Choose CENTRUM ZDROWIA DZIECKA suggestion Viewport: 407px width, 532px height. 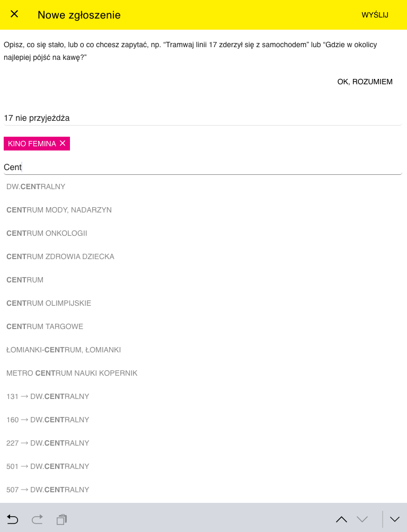coord(203,256)
